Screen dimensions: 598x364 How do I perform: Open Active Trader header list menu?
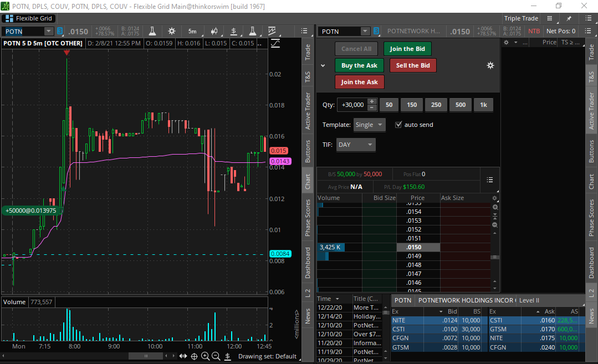[x=588, y=31]
